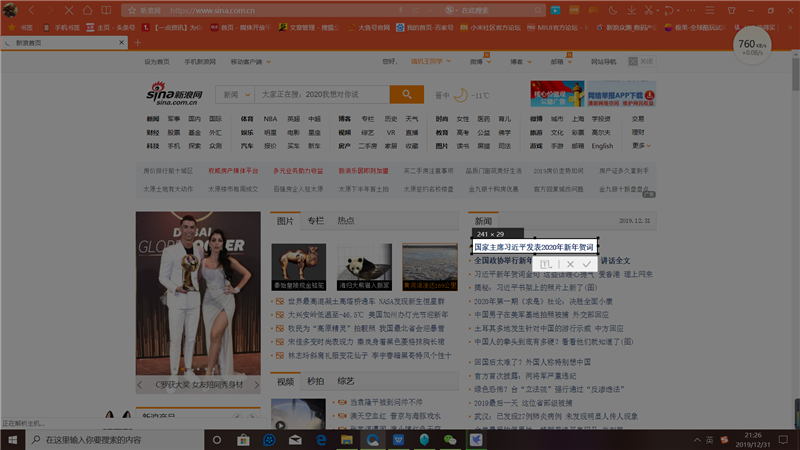Select the text recognition tool in screenshot toolbar

click(545, 264)
